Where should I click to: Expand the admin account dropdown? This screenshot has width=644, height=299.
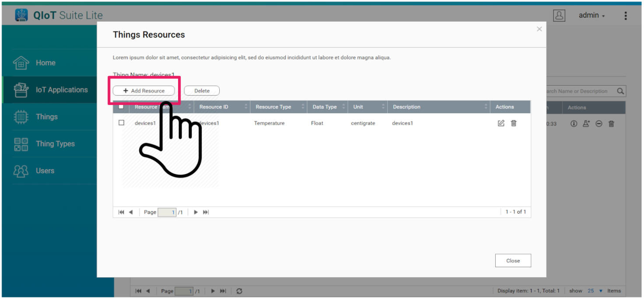[x=591, y=16]
